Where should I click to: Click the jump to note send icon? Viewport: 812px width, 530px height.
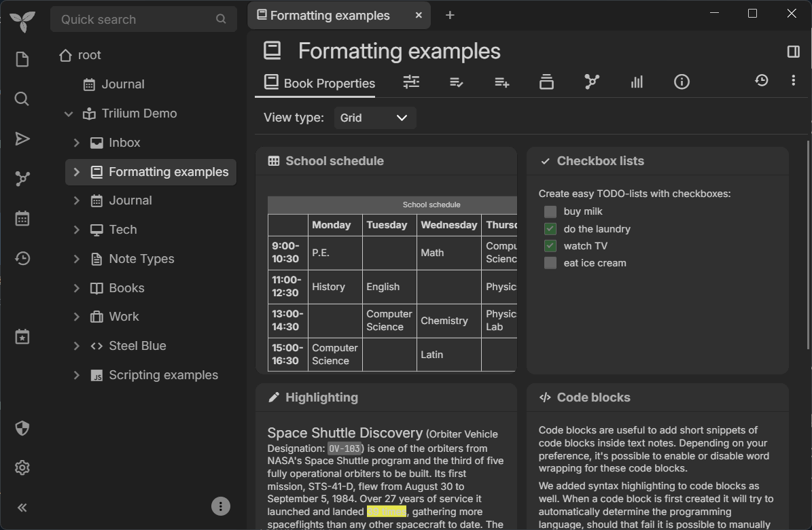22,139
